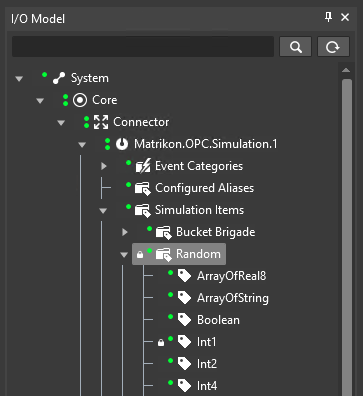The image size is (363, 396).
Task: Click the Boolean tag icon
Action: [x=184, y=320]
